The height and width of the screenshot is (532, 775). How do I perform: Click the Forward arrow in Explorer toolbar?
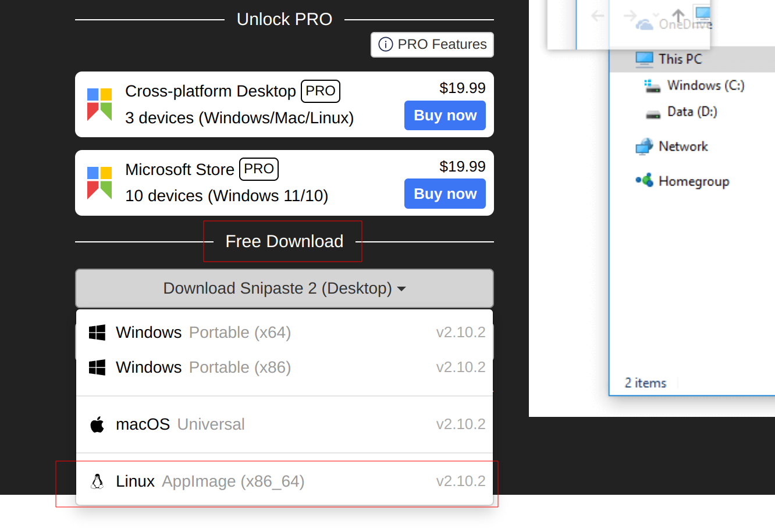coord(630,16)
